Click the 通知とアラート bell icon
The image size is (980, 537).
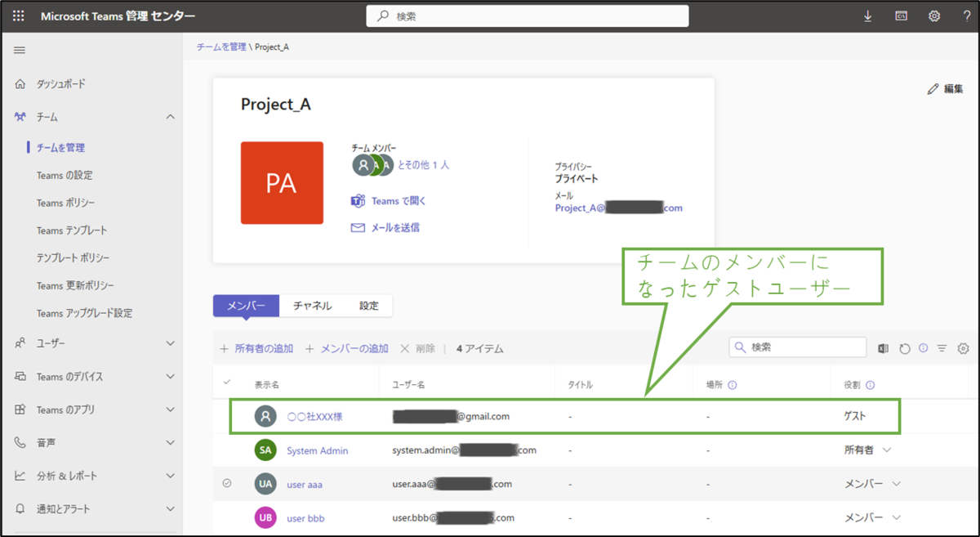tap(20, 508)
